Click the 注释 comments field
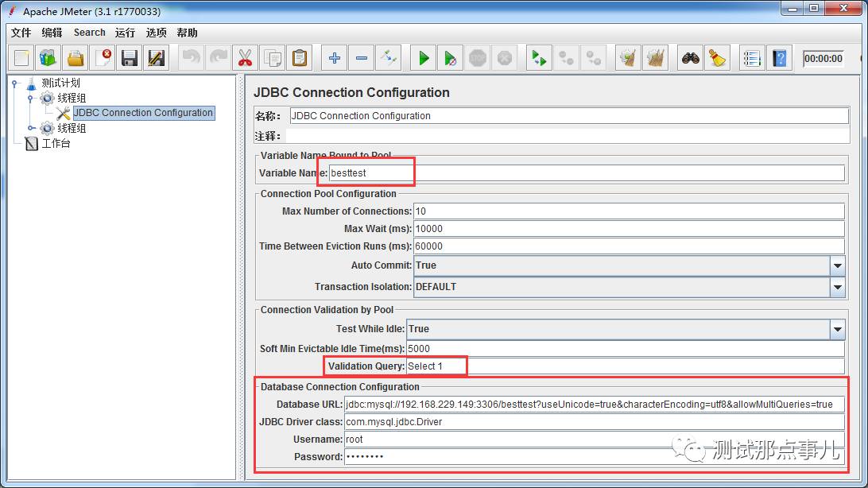This screenshot has width=868, height=488. 568,136
